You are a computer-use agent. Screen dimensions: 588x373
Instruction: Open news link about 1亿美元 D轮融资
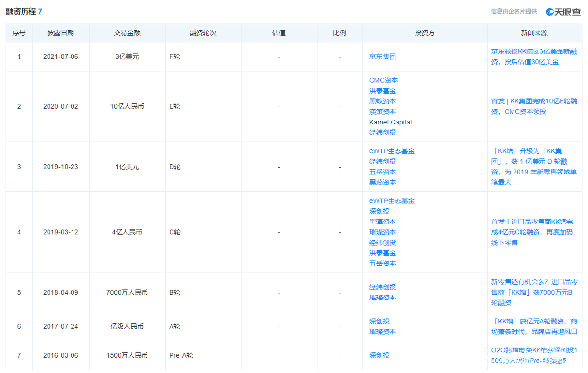pyautogui.click(x=534, y=167)
